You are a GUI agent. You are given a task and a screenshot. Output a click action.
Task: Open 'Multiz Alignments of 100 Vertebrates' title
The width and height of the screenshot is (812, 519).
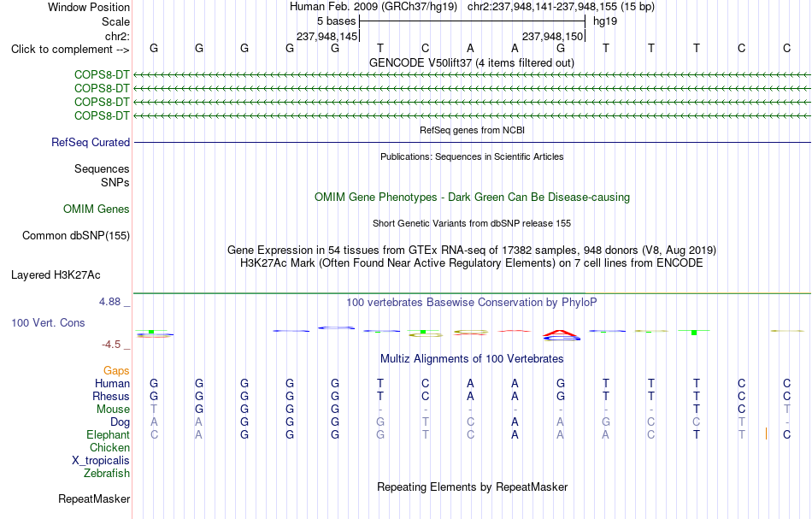coord(472,358)
